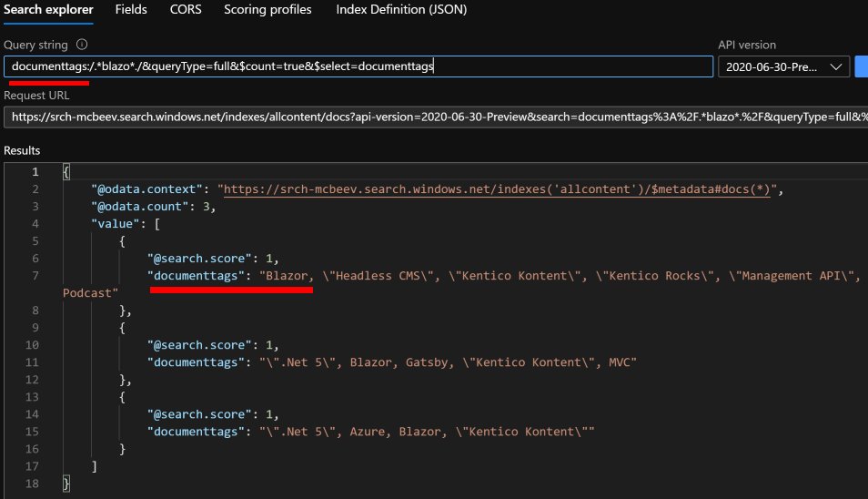Click the "documenttags" key on line 11
This screenshot has width=868, height=499.
coord(196,362)
